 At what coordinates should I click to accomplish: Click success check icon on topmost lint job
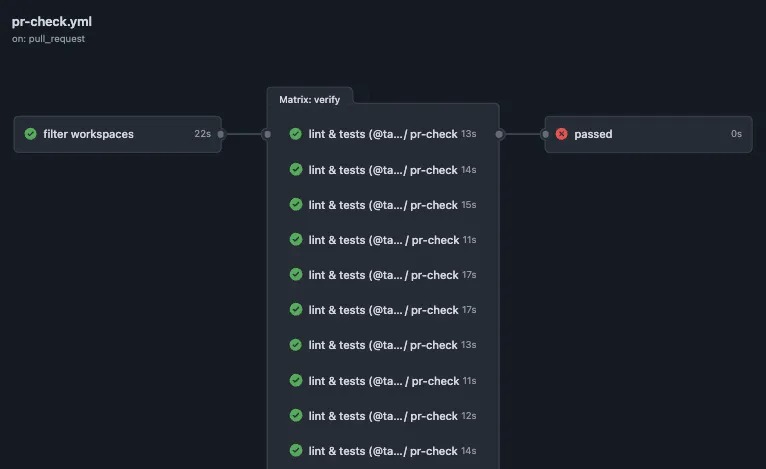pyautogui.click(x=296, y=134)
